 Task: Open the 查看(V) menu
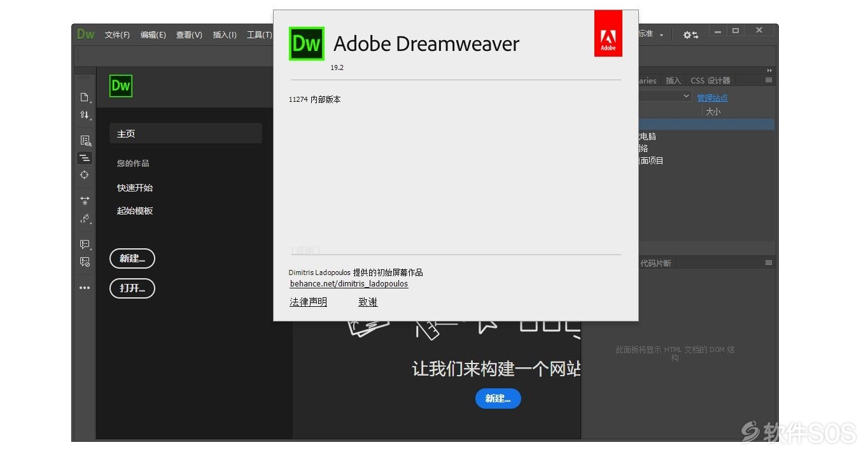(x=189, y=35)
